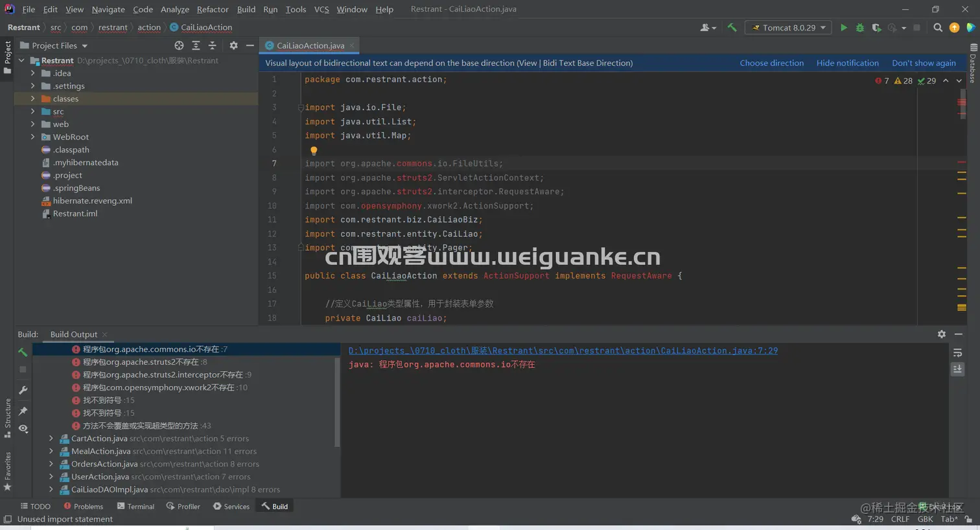This screenshot has height=530, width=980.
Task: Select Restrant.iml file in tree
Action: click(x=75, y=214)
